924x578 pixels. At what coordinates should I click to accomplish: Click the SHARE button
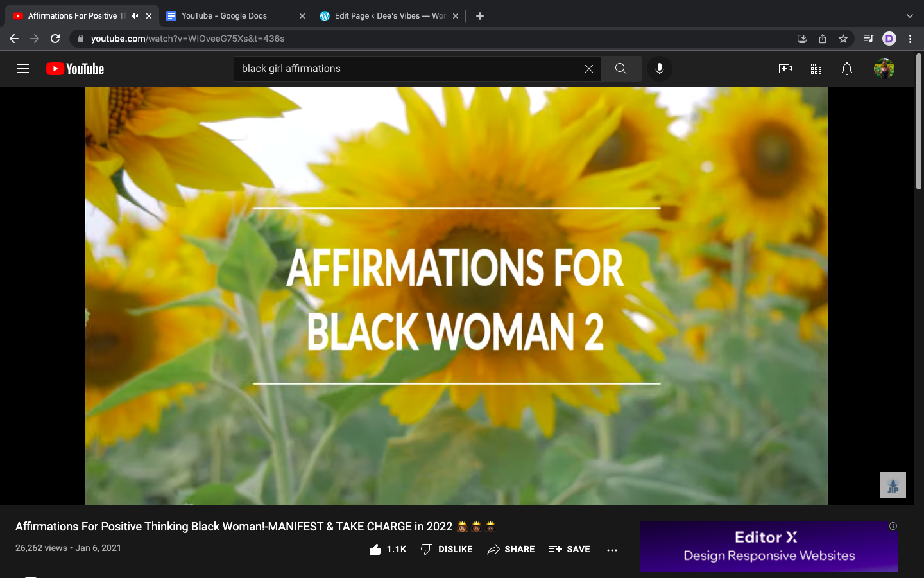(511, 549)
